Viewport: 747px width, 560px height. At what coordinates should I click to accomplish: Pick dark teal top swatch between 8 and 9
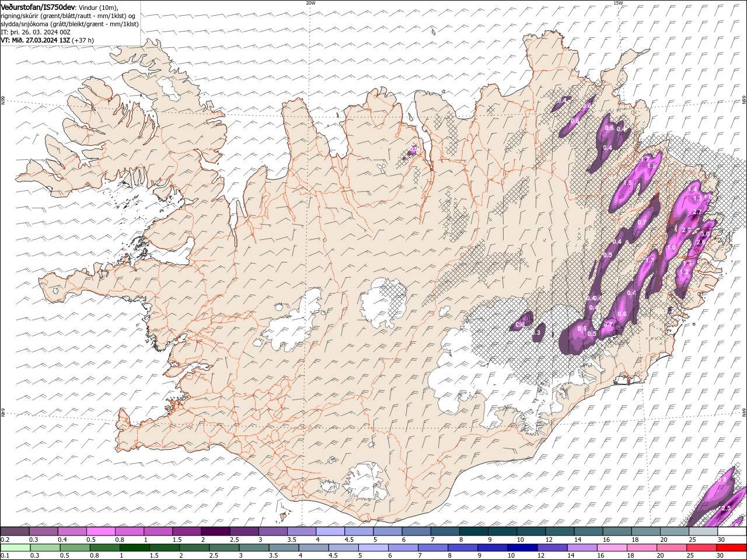(473, 531)
